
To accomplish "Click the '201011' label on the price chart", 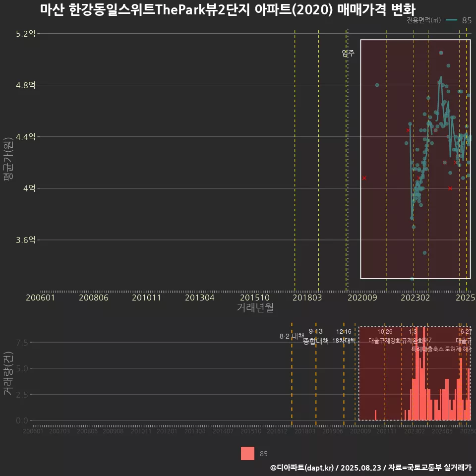I will click(x=146, y=297).
